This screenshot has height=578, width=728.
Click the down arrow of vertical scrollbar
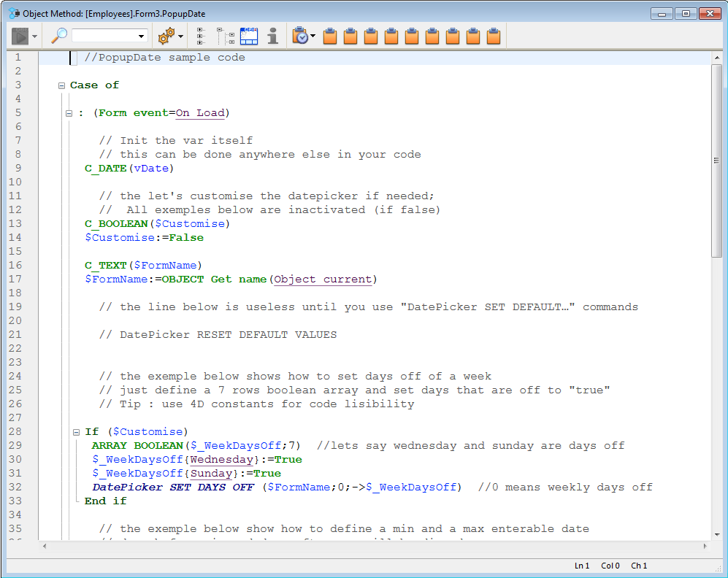pyautogui.click(x=716, y=533)
